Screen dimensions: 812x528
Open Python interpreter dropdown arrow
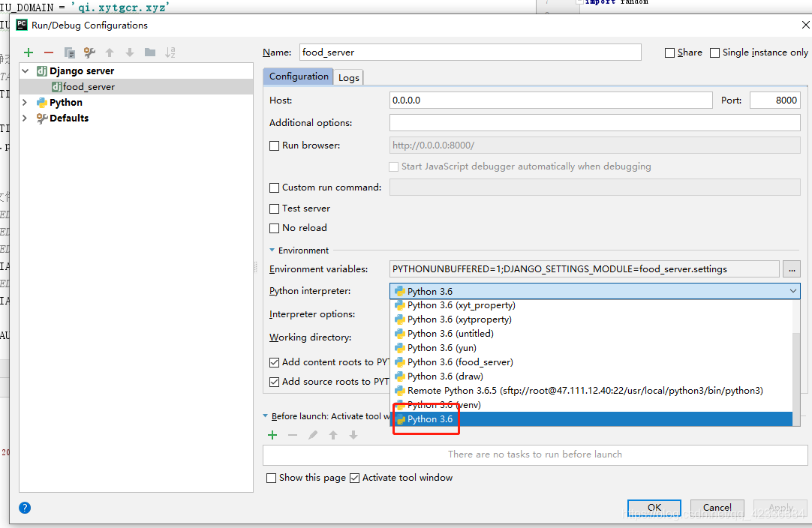tap(792, 291)
